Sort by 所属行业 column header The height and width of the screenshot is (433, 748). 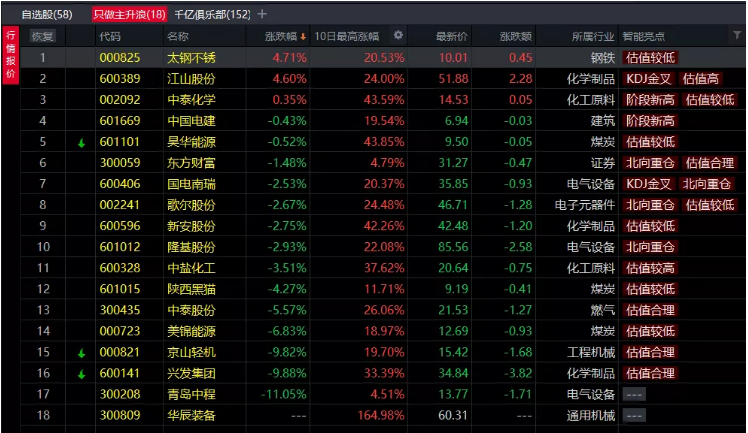click(x=591, y=36)
